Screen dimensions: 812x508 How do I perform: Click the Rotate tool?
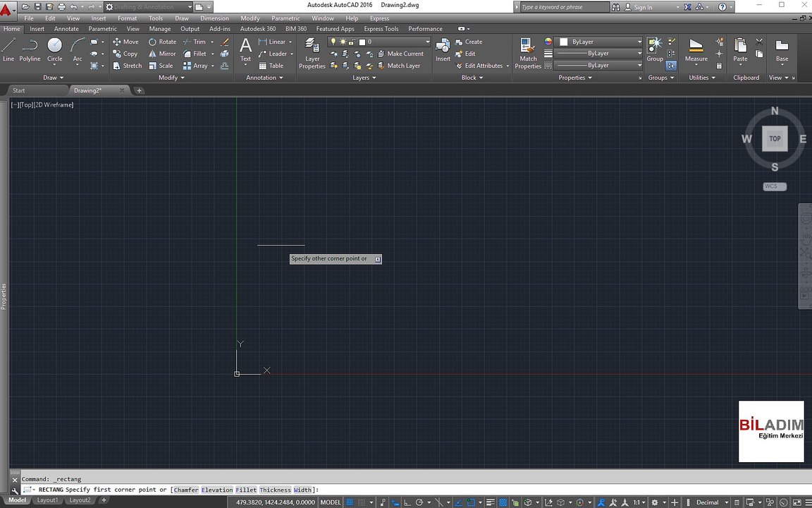[163, 42]
